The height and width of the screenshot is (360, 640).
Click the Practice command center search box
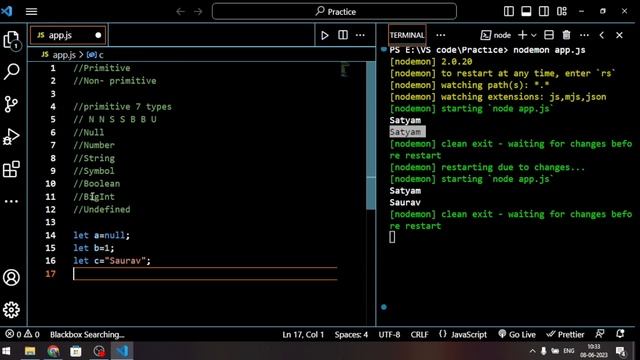pyautogui.click(x=334, y=11)
